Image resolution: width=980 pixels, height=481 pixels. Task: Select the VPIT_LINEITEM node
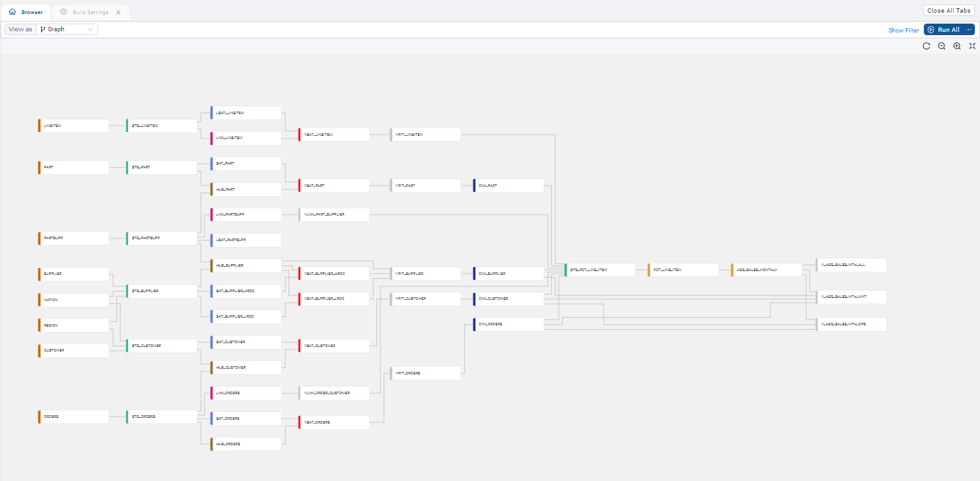pyautogui.click(x=425, y=135)
